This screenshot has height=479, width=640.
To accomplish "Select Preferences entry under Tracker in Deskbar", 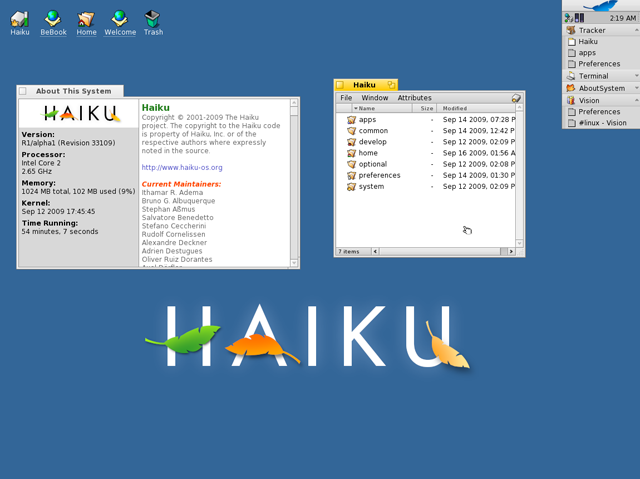I will point(601,64).
